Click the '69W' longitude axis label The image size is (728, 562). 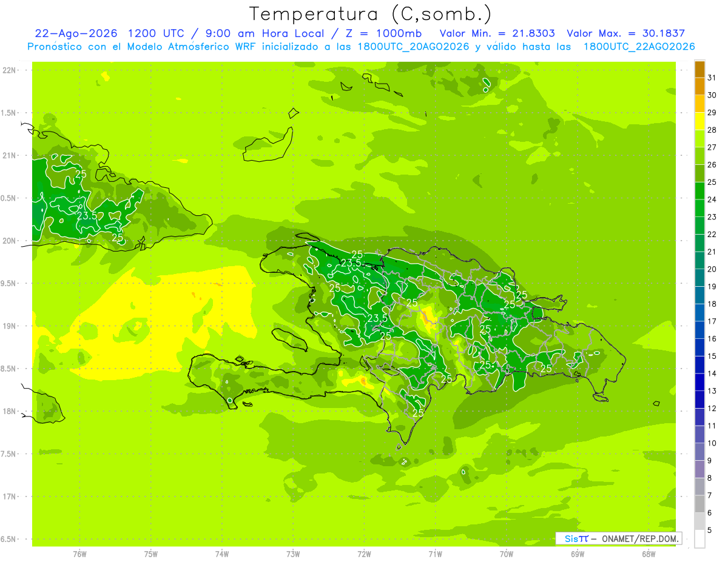coord(578,554)
